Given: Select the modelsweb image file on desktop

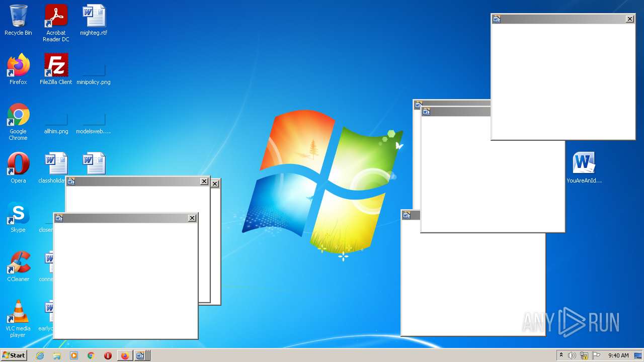Looking at the screenshot, I should pos(94,122).
